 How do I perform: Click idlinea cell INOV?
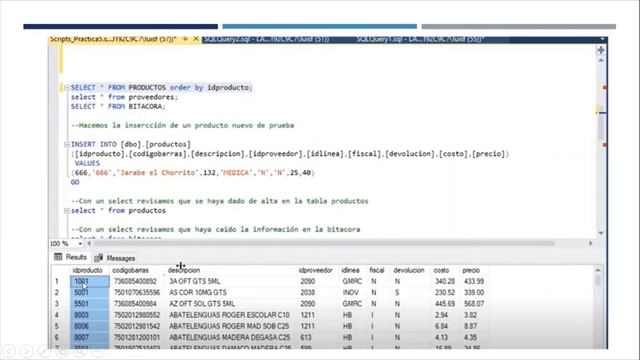pyautogui.click(x=351, y=293)
